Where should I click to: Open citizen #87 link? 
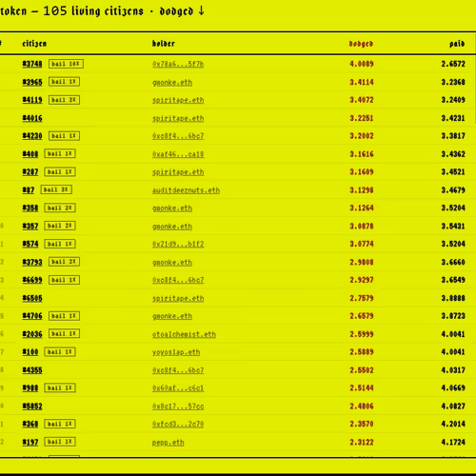tap(29, 189)
